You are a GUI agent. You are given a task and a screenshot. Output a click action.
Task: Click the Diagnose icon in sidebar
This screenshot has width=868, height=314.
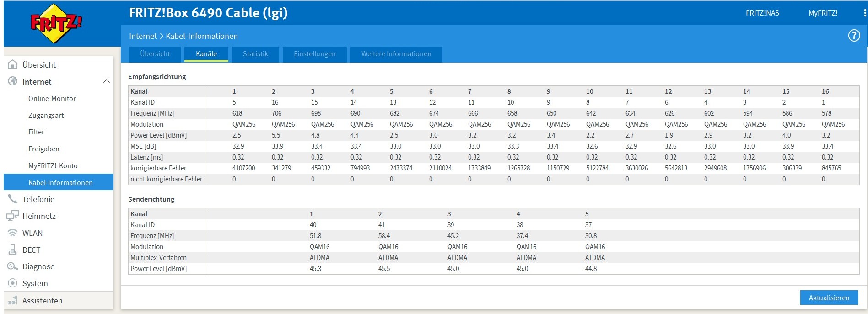coord(13,266)
